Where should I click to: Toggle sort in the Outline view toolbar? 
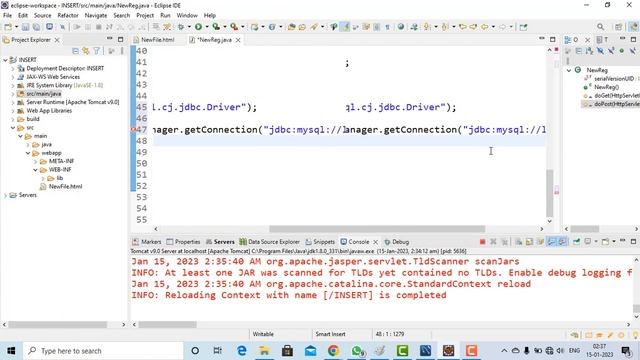pyautogui.click(x=589, y=51)
